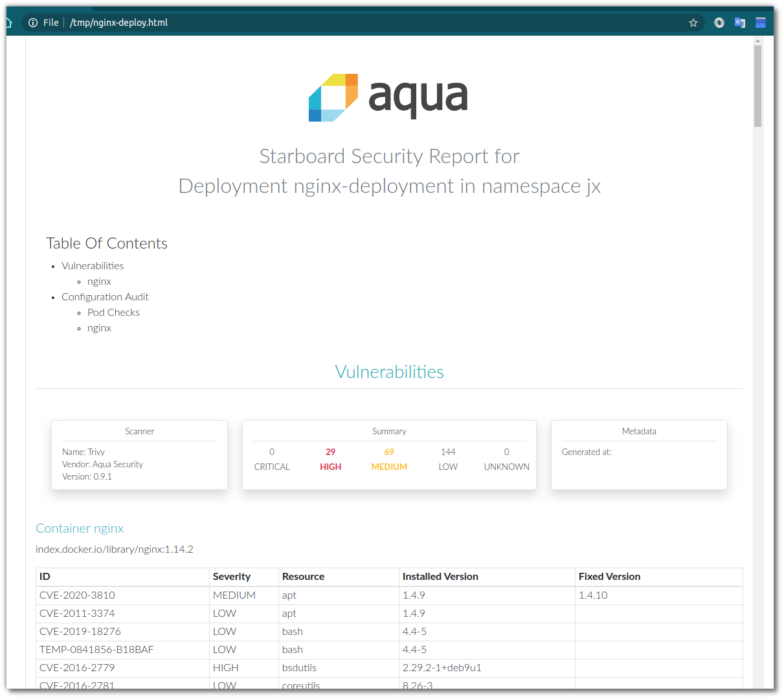Viewport: 784px width, 699px height.
Task: Click the page vertical scrollbar thumb
Action: (x=757, y=85)
